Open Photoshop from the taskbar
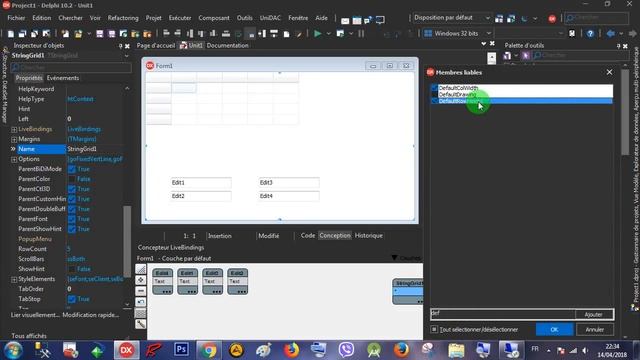 pos(181,350)
